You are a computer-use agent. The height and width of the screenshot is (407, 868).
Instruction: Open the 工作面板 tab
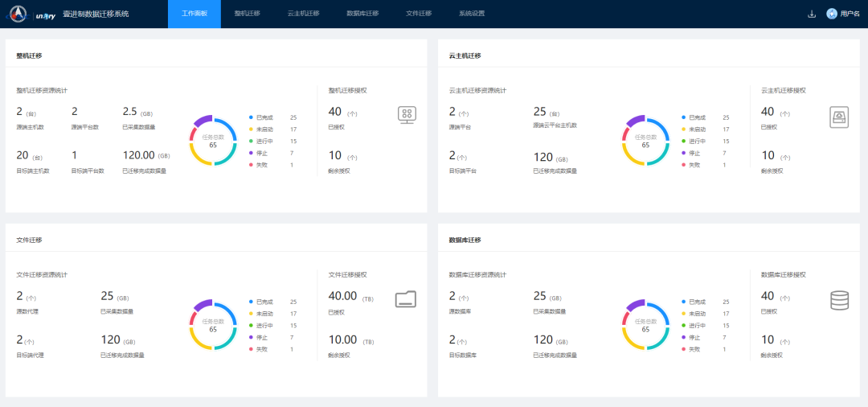[194, 14]
